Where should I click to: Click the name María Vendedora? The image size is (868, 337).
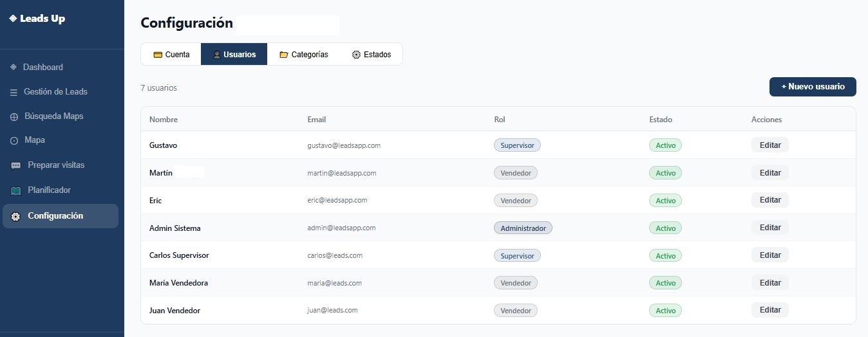[178, 283]
